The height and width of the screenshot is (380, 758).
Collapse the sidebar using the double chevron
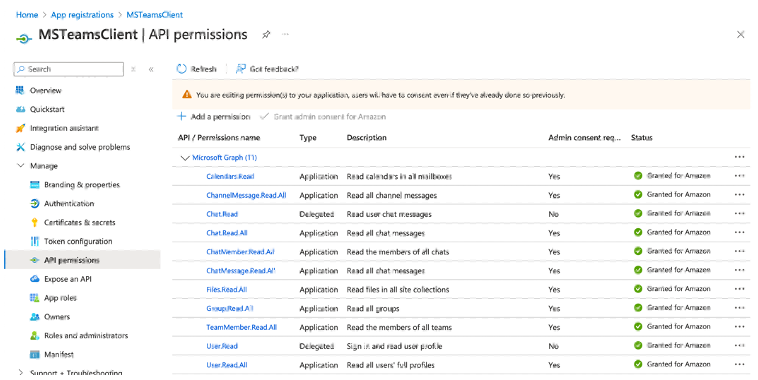(x=151, y=69)
